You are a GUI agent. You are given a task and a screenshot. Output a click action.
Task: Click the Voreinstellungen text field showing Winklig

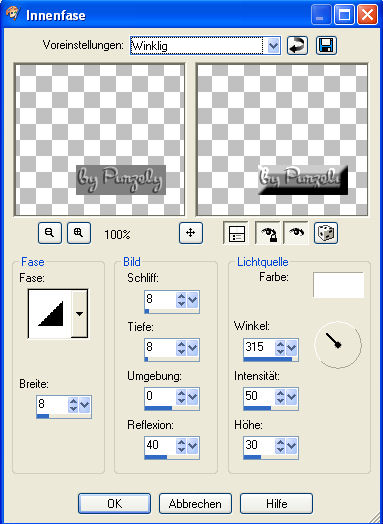click(x=198, y=46)
